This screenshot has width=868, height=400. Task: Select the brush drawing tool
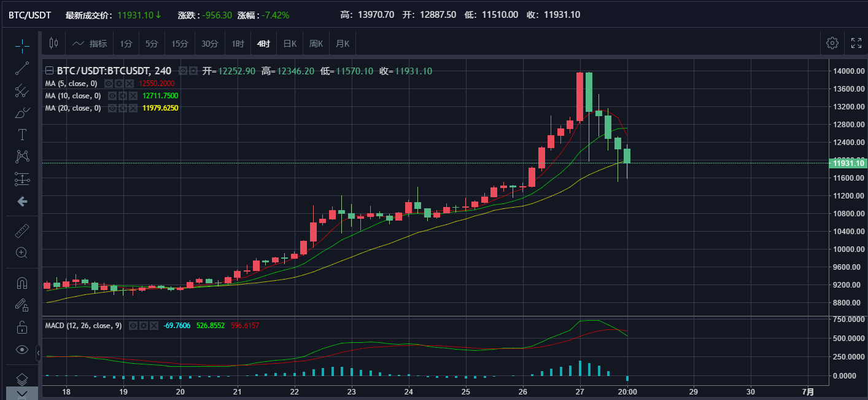coord(22,112)
